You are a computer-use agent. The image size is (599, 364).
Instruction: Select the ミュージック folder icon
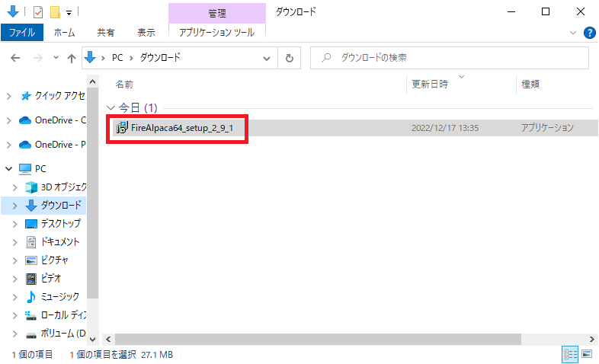point(31,296)
